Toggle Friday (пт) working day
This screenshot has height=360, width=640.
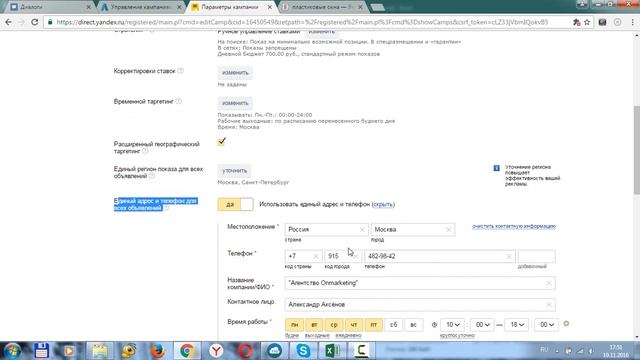tap(373, 325)
